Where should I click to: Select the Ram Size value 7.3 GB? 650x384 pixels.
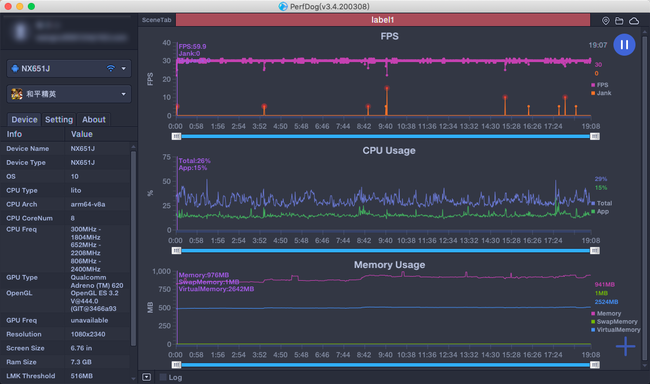(81, 362)
